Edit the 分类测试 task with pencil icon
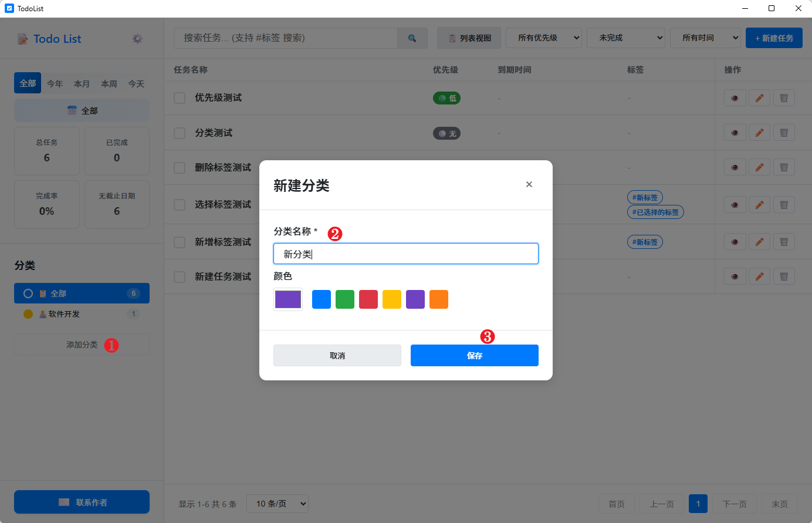The width and height of the screenshot is (812, 523). (x=759, y=133)
